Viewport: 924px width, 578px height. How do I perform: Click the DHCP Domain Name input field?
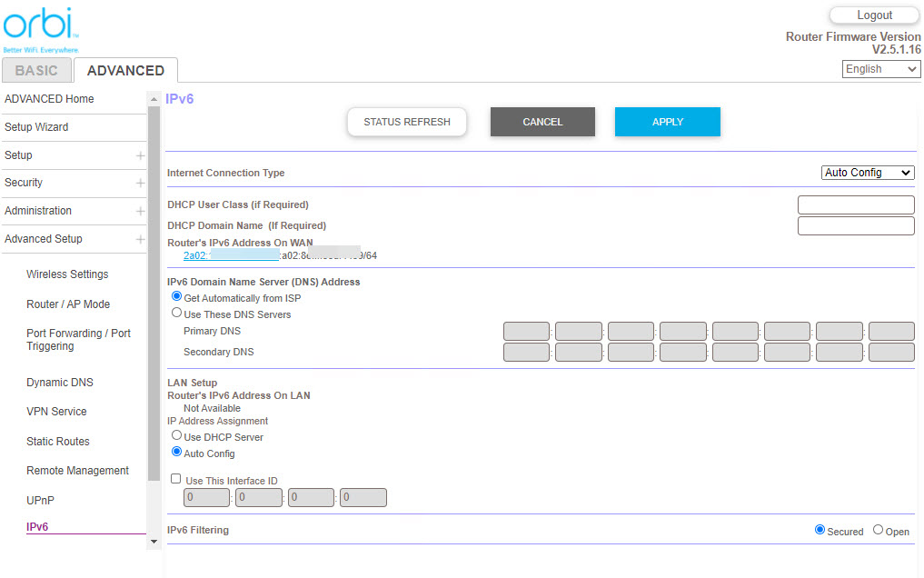(x=856, y=225)
